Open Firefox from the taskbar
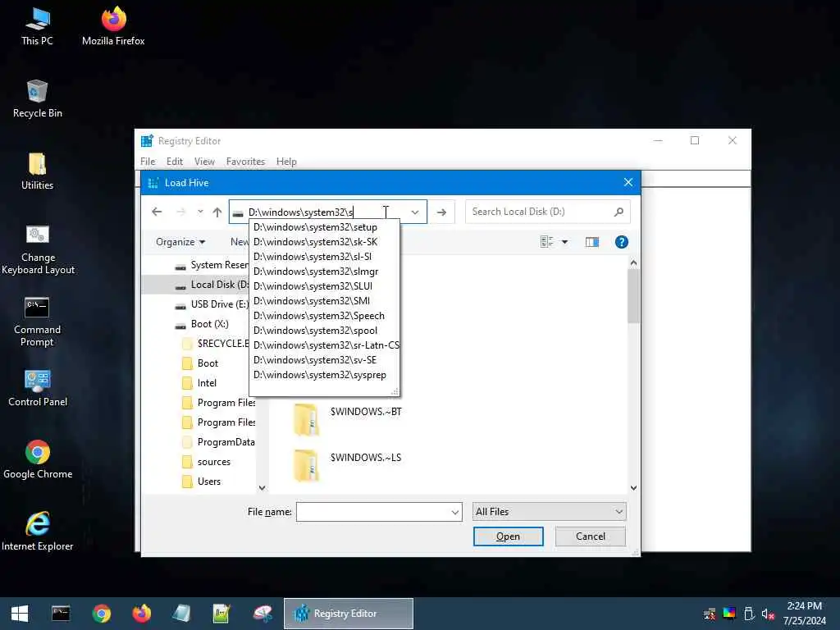The height and width of the screenshot is (630, 840). click(x=141, y=614)
